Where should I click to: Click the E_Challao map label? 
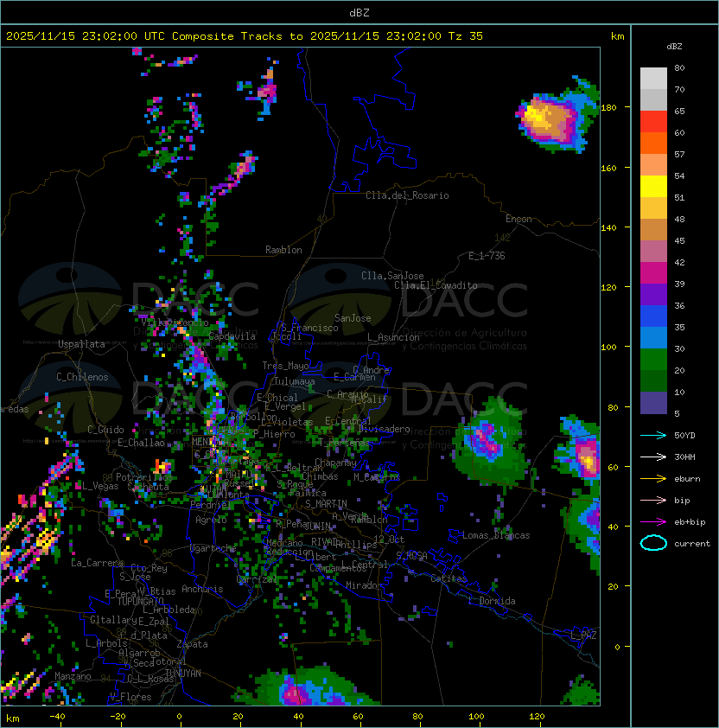pyautogui.click(x=141, y=443)
